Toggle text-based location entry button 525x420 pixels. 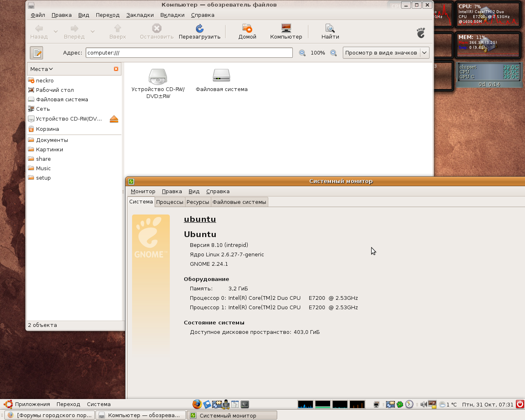tap(37, 53)
